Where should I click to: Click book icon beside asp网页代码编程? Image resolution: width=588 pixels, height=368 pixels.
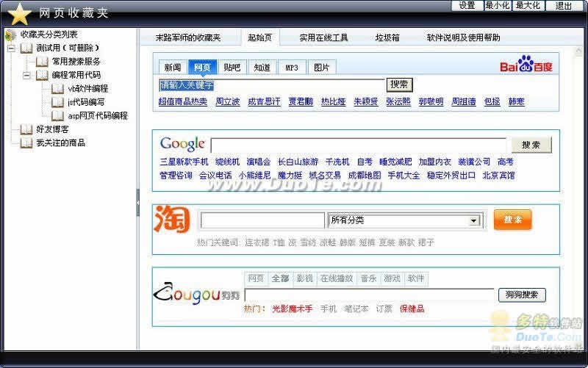(x=58, y=115)
